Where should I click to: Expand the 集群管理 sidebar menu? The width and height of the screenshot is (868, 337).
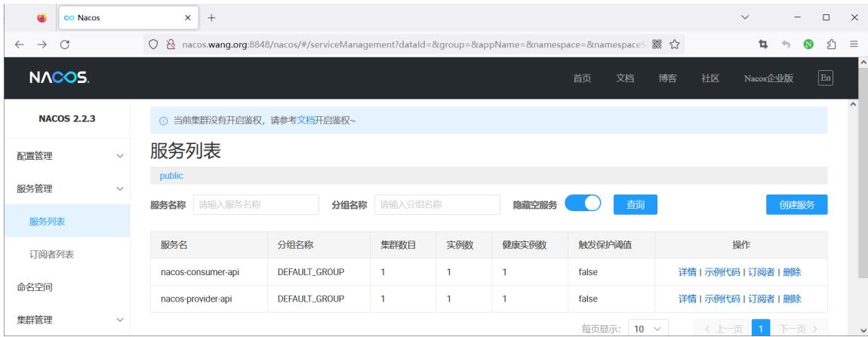point(67,320)
